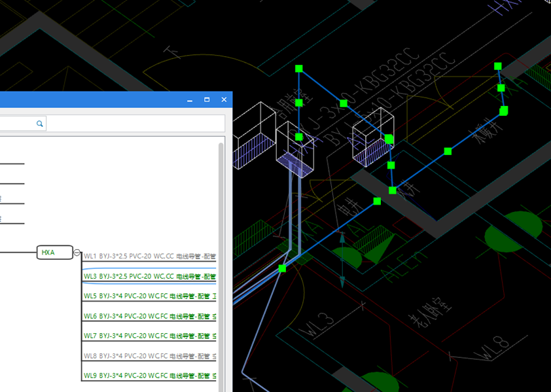Click the lowest-left green grip of the conduit
Image resolution: width=551 pixels, height=392 pixels.
click(282, 268)
